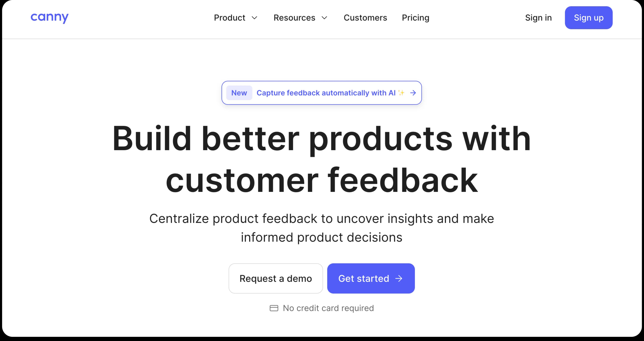Click the Canny logo
This screenshot has height=341, width=644.
(x=49, y=17)
